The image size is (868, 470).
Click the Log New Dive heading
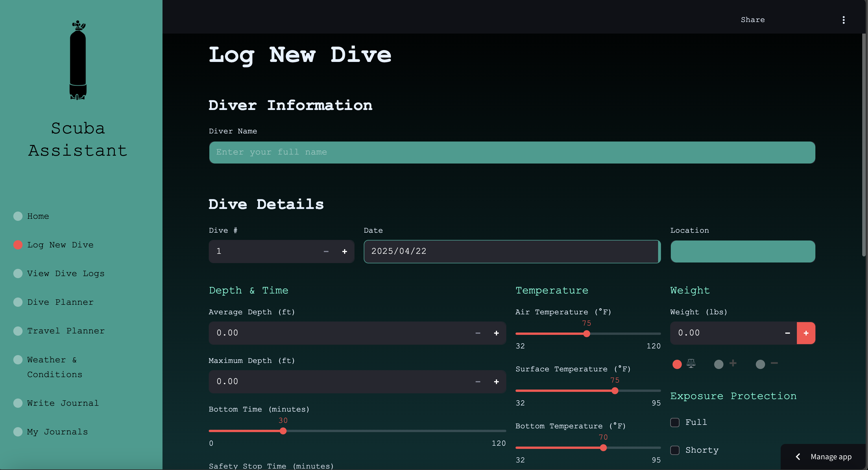[x=300, y=55]
